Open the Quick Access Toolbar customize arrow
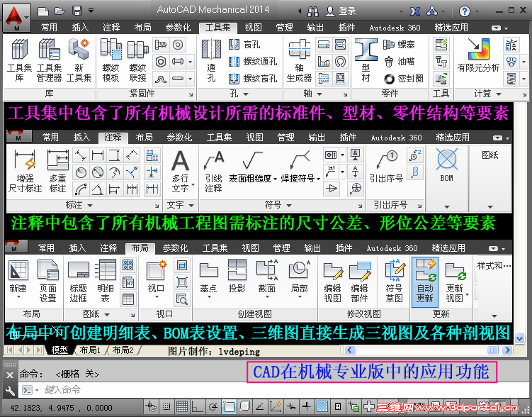Viewport: 532px width, 417px height. [91, 11]
